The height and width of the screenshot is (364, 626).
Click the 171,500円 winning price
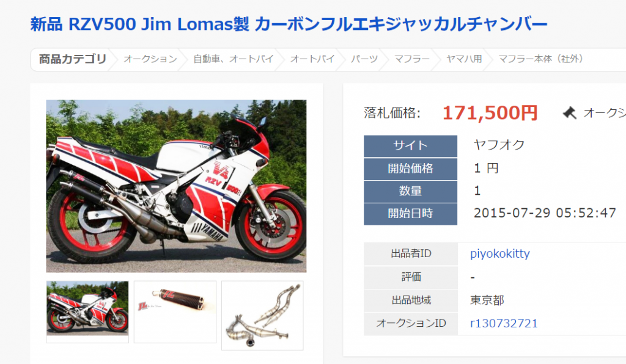click(x=490, y=113)
